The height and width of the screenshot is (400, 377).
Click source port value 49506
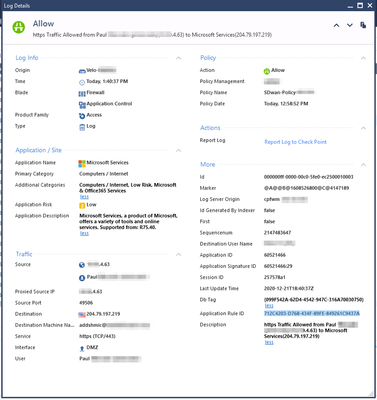(x=86, y=303)
